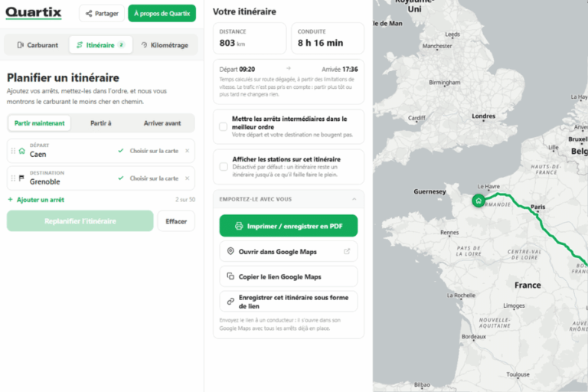Click the Bordeaux label on map
The width and height of the screenshot is (588, 392).
(x=474, y=336)
